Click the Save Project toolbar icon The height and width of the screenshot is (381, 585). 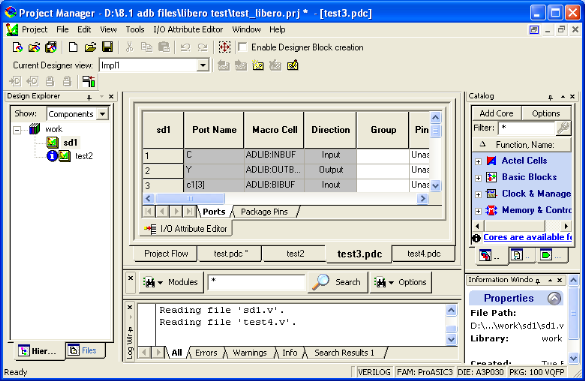click(51, 47)
